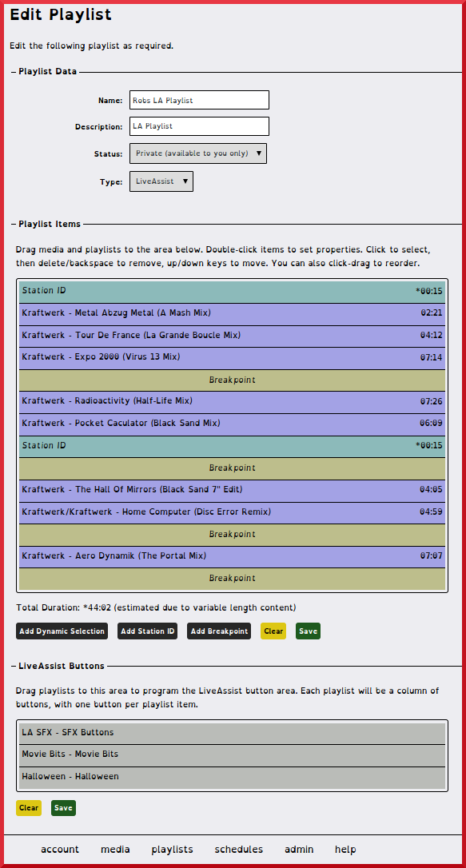Image resolution: width=466 pixels, height=868 pixels.
Task: Open the media menu
Action: 115,849
